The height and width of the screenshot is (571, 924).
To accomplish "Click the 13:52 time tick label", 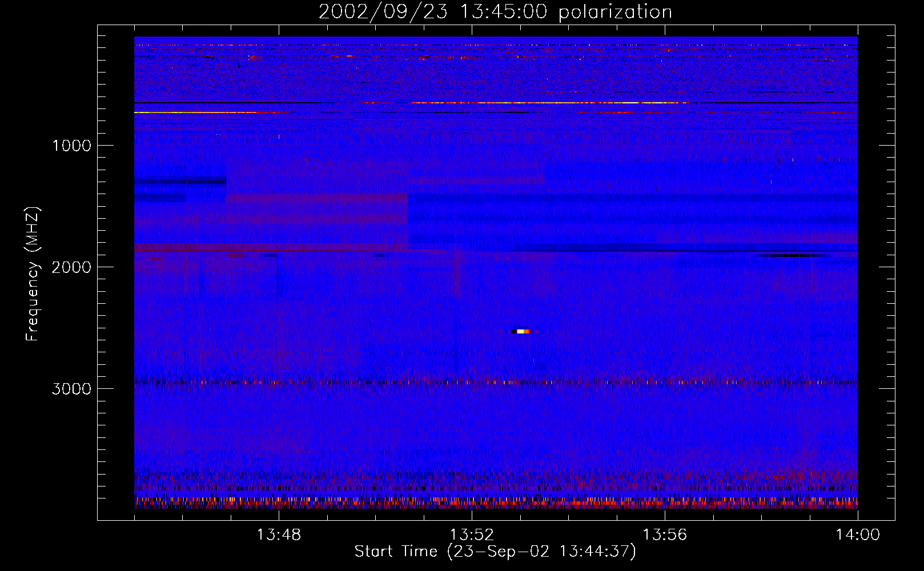I will tap(472, 535).
